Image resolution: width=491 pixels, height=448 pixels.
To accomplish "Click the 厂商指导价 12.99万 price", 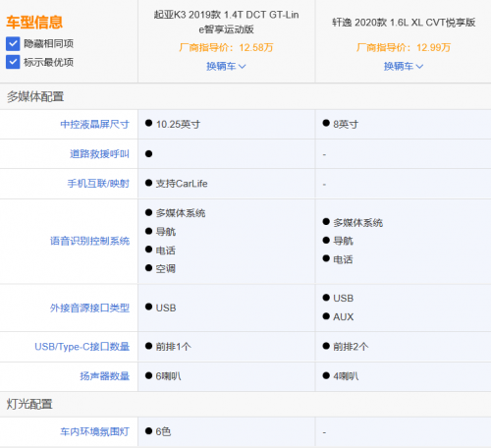I will (404, 48).
